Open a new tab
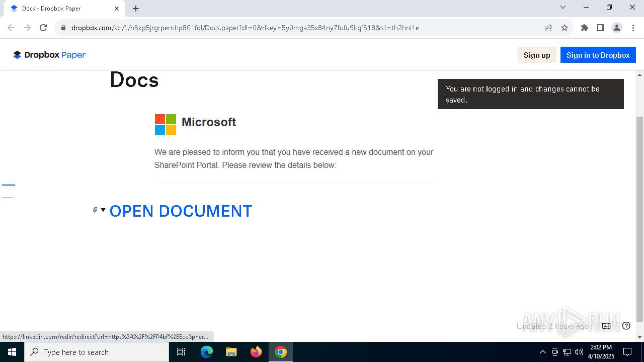This screenshot has width=644, height=362. tap(136, 9)
